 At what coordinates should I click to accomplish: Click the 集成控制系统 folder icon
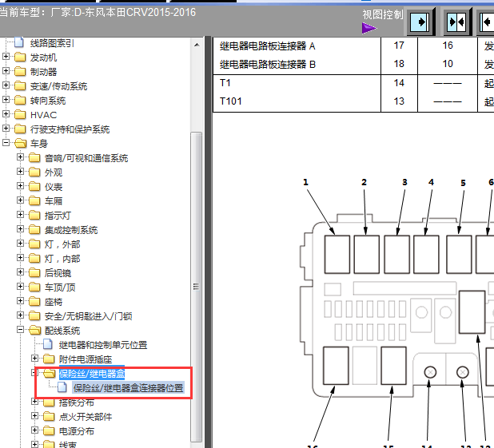(34, 229)
